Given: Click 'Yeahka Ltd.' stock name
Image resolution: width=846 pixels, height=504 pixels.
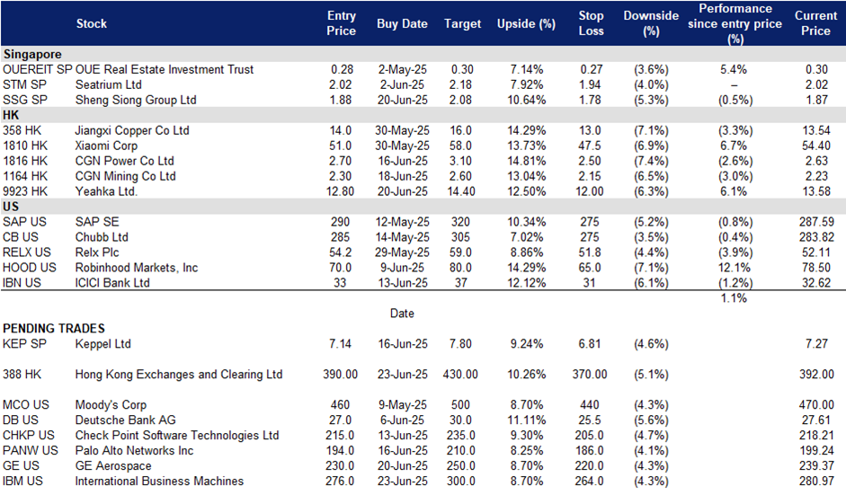Looking at the screenshot, I should pyautogui.click(x=106, y=191).
